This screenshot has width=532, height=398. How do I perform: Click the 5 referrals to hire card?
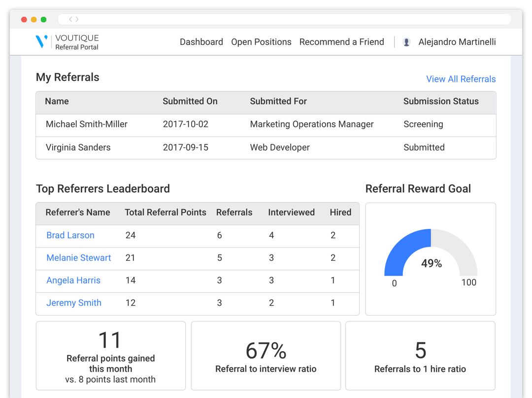click(x=420, y=356)
